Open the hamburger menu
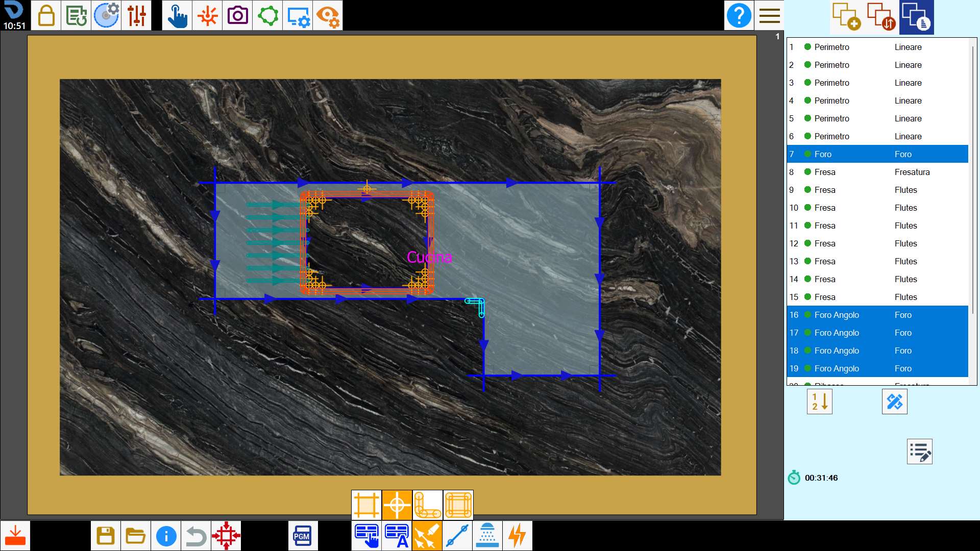 [x=769, y=15]
